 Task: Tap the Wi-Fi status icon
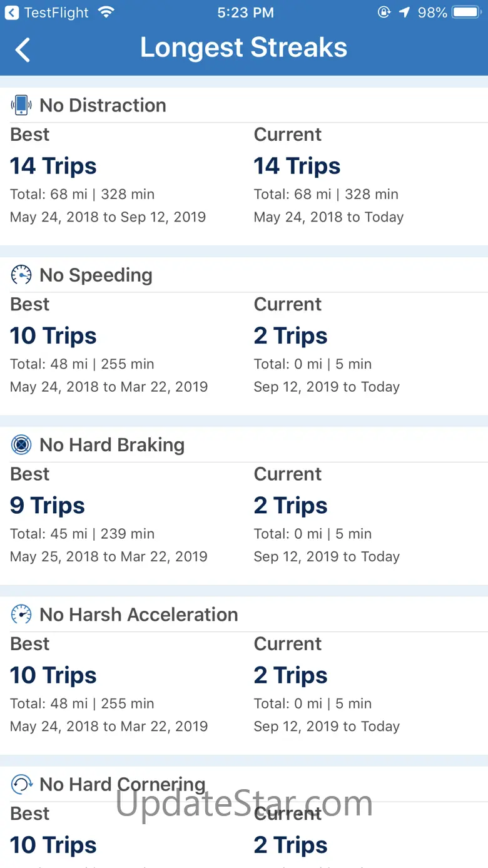pos(106,13)
